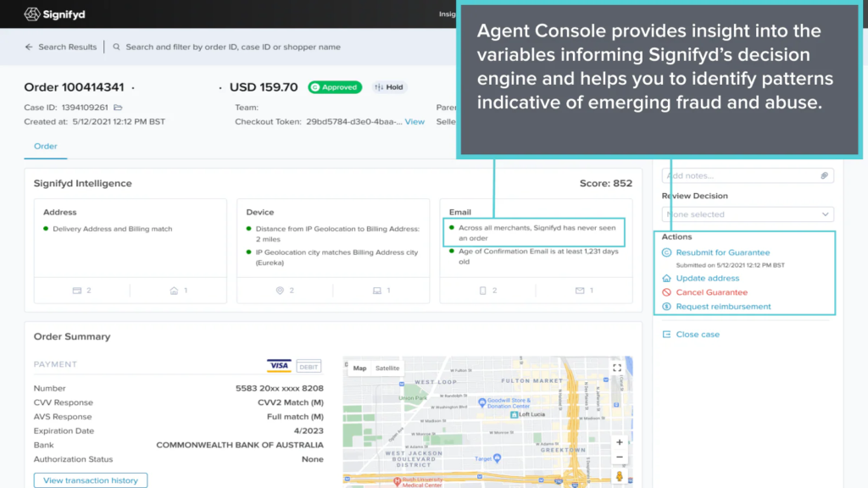Screen dimensions: 868x488
Task: Open the Review Decision dropdown
Action: [747, 214]
